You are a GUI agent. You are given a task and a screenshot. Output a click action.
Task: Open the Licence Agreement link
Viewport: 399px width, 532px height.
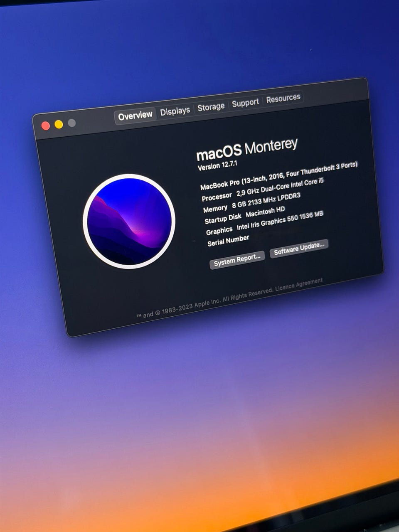click(299, 284)
